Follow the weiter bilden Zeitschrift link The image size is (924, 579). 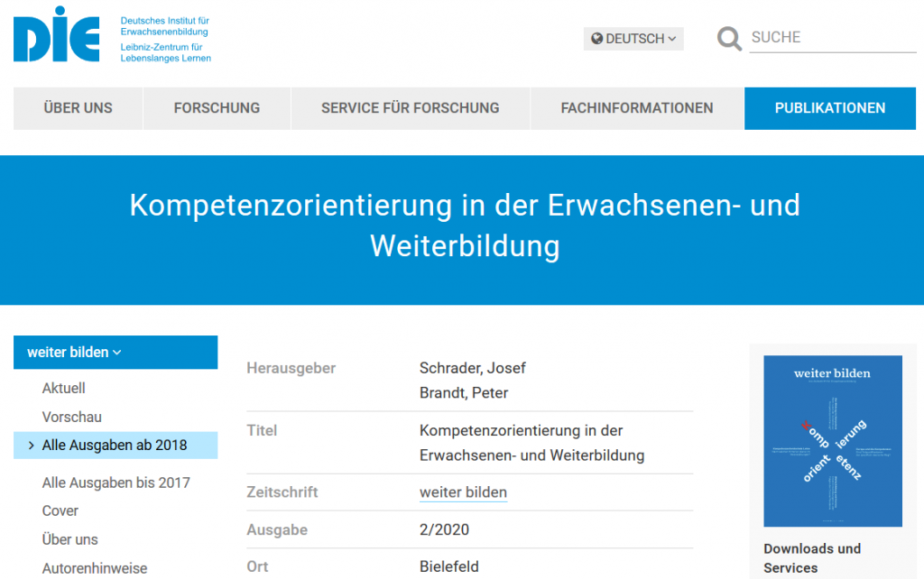[463, 492]
